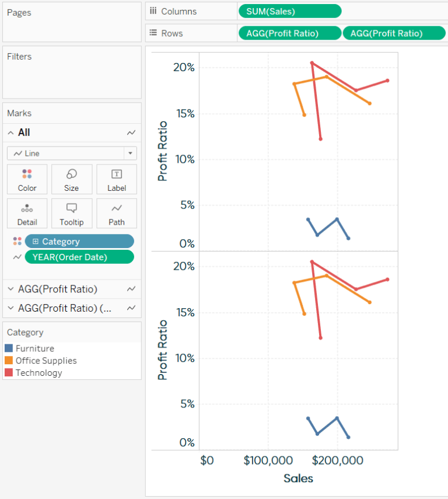Select the Path button in Marks
Image resolution: width=448 pixels, height=499 pixels.
(116, 213)
